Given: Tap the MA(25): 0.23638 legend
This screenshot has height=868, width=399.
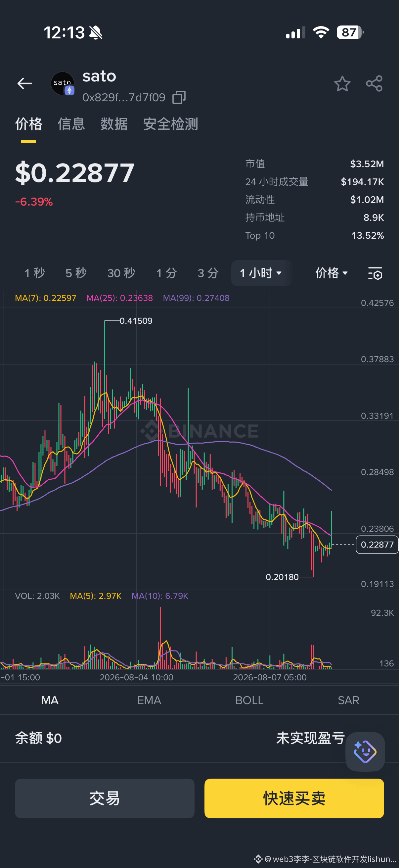Looking at the screenshot, I should tap(119, 298).
